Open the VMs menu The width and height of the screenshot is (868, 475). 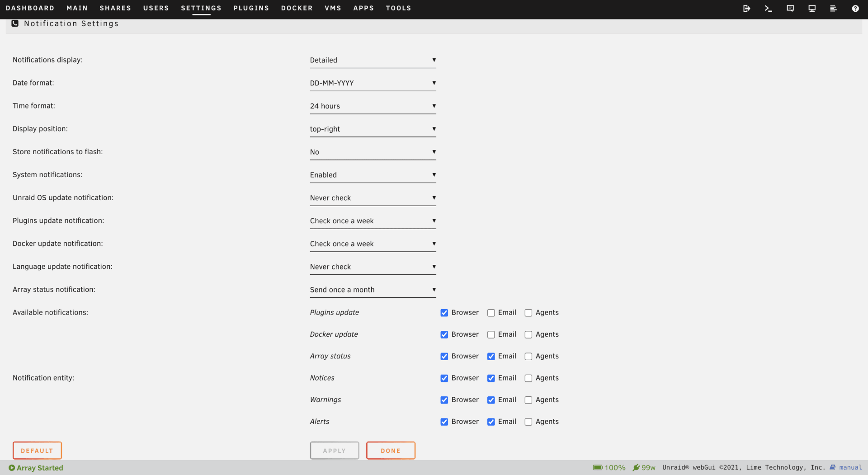[x=333, y=8]
